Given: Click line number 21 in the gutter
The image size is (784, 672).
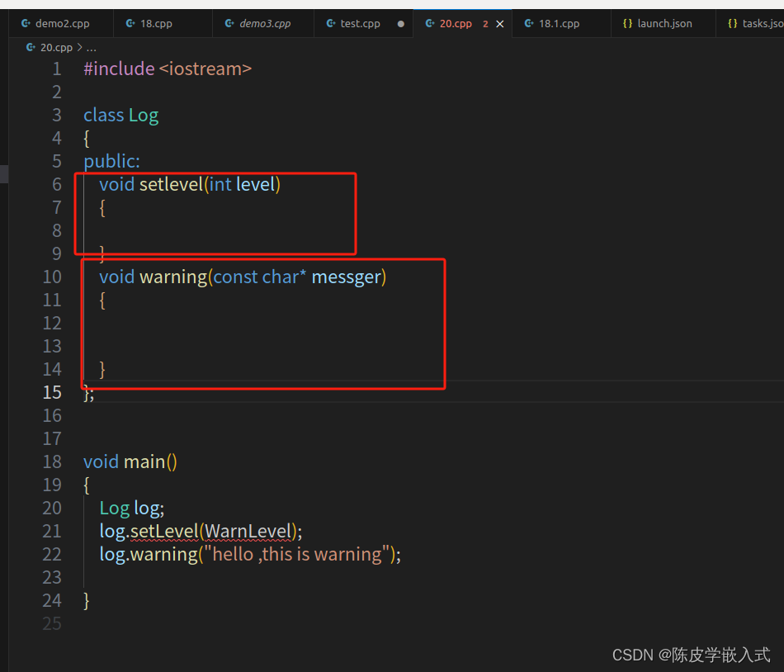Looking at the screenshot, I should pos(52,531).
